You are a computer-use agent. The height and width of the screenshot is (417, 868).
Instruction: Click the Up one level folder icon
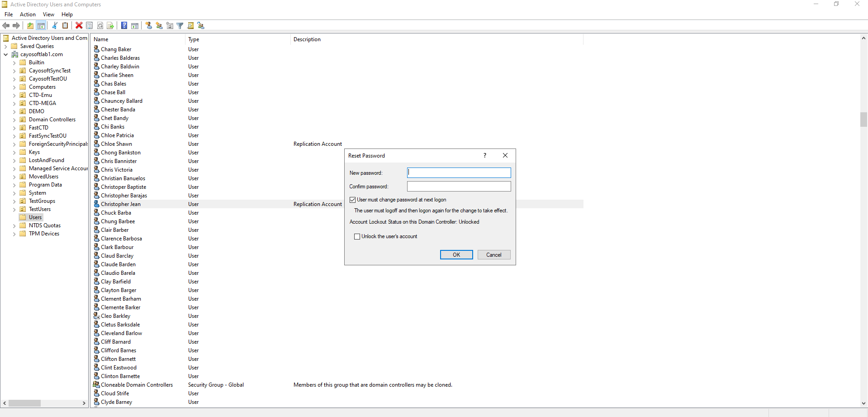(x=30, y=26)
